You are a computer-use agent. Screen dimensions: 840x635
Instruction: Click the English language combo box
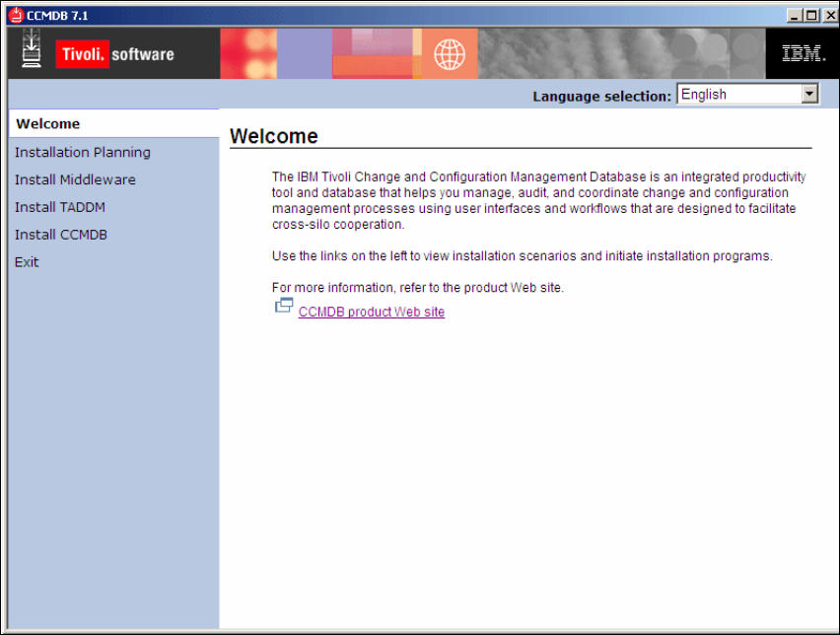coord(748,94)
